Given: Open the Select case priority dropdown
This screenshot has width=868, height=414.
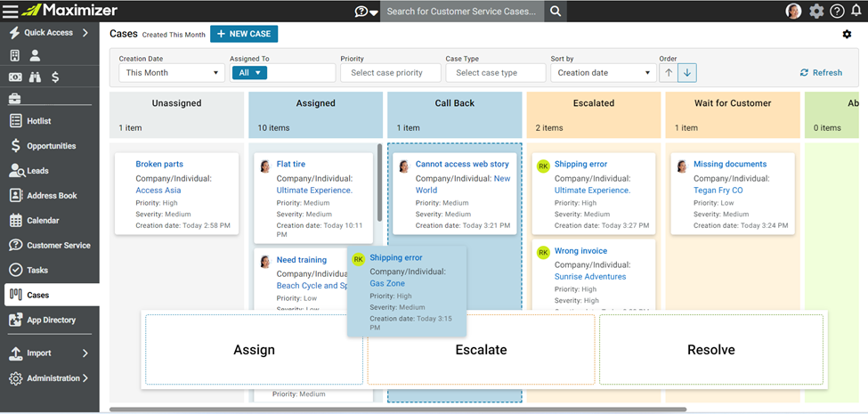Looking at the screenshot, I should pos(391,72).
